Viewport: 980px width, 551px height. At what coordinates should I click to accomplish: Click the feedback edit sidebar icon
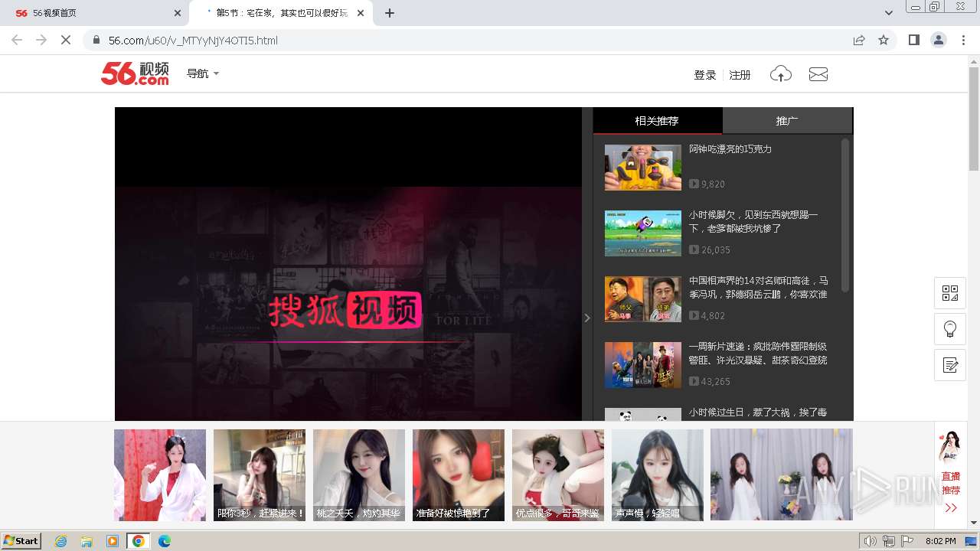pos(950,365)
